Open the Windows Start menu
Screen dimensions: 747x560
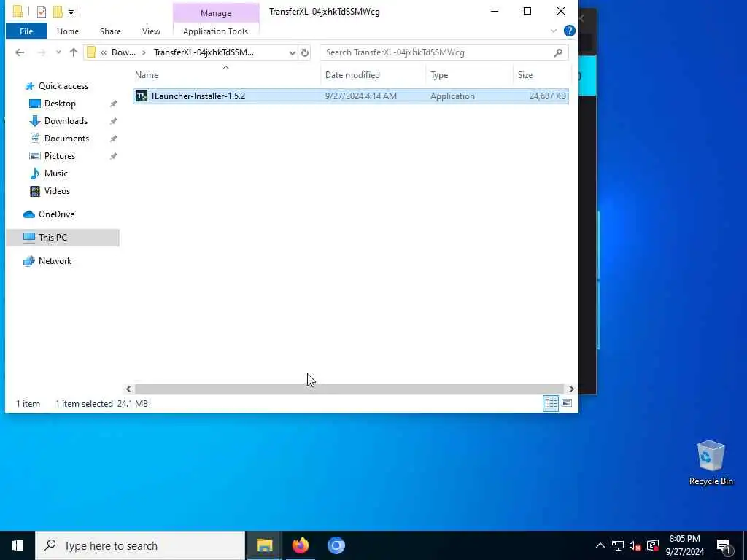tap(18, 545)
